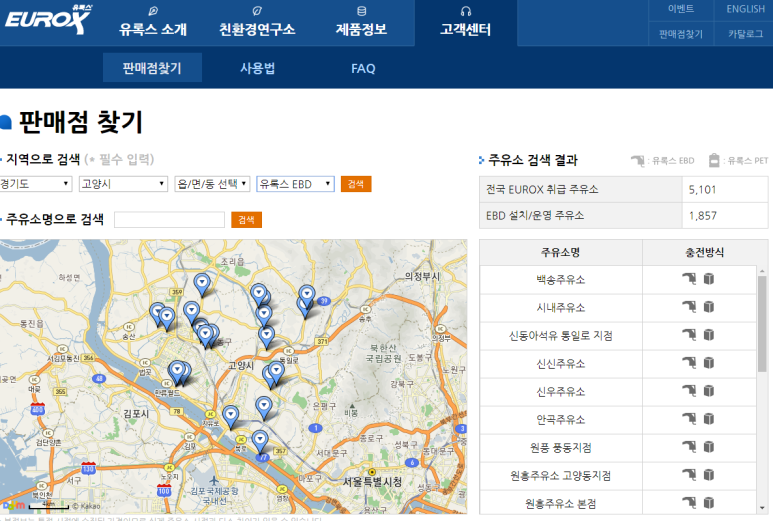Click the map marker near 조리읍

pyautogui.click(x=202, y=284)
